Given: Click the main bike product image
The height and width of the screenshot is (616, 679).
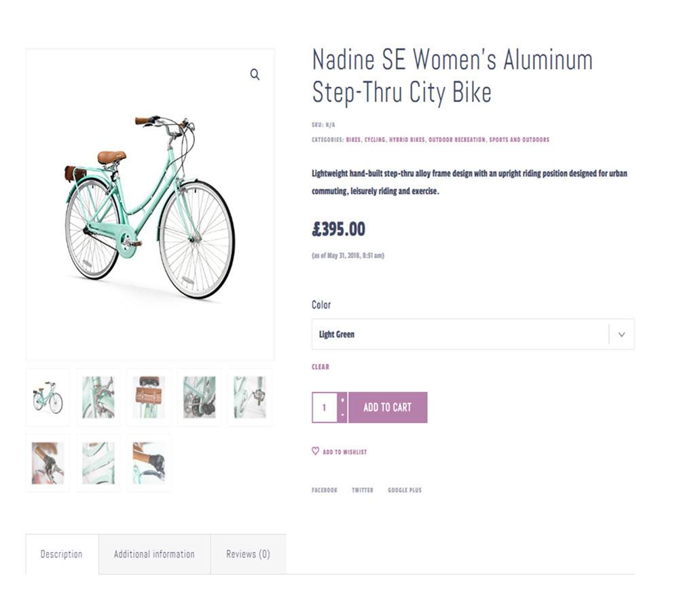Looking at the screenshot, I should (150, 204).
